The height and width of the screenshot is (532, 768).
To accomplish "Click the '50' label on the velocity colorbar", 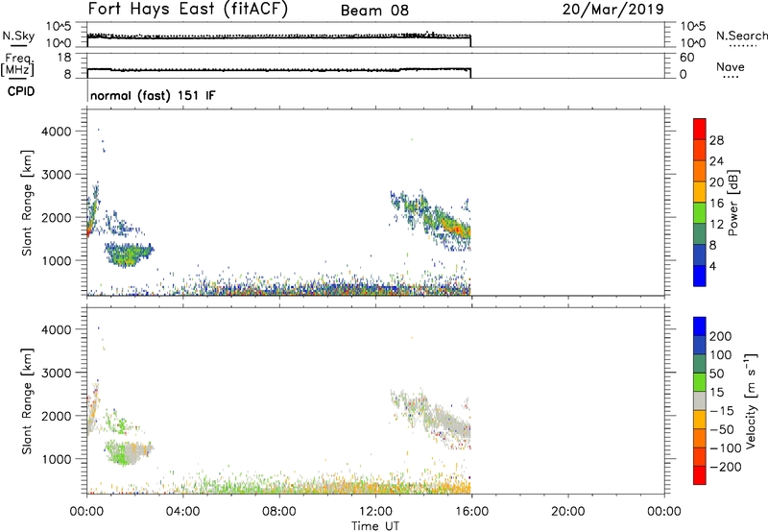I will pyautogui.click(x=716, y=374).
